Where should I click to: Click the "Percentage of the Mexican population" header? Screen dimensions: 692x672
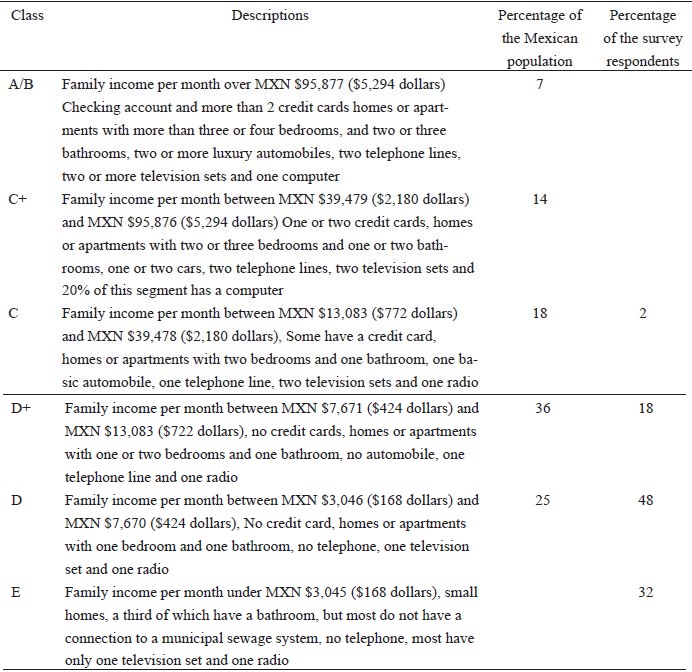(x=539, y=39)
